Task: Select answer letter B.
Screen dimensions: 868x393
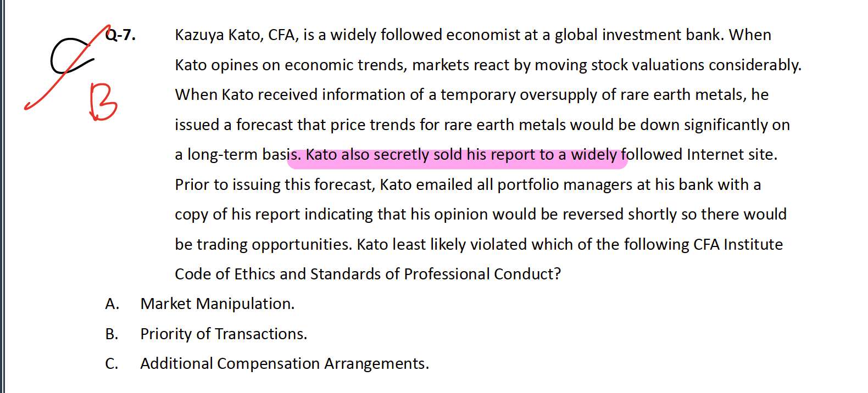Action: click(x=112, y=334)
